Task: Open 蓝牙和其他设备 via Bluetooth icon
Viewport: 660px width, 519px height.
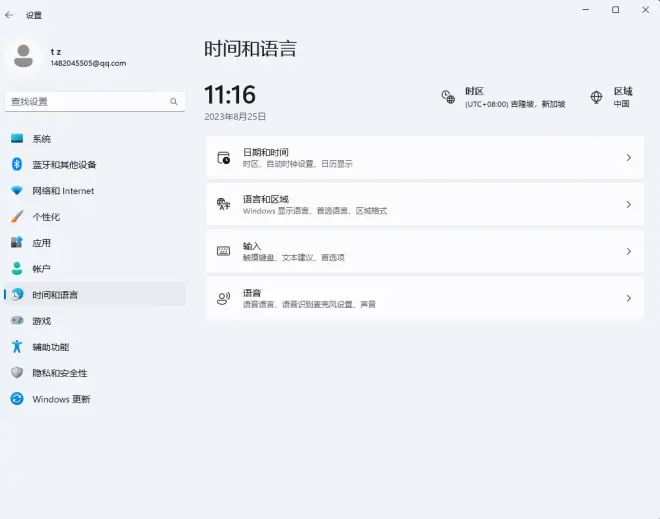Action: click(x=17, y=165)
